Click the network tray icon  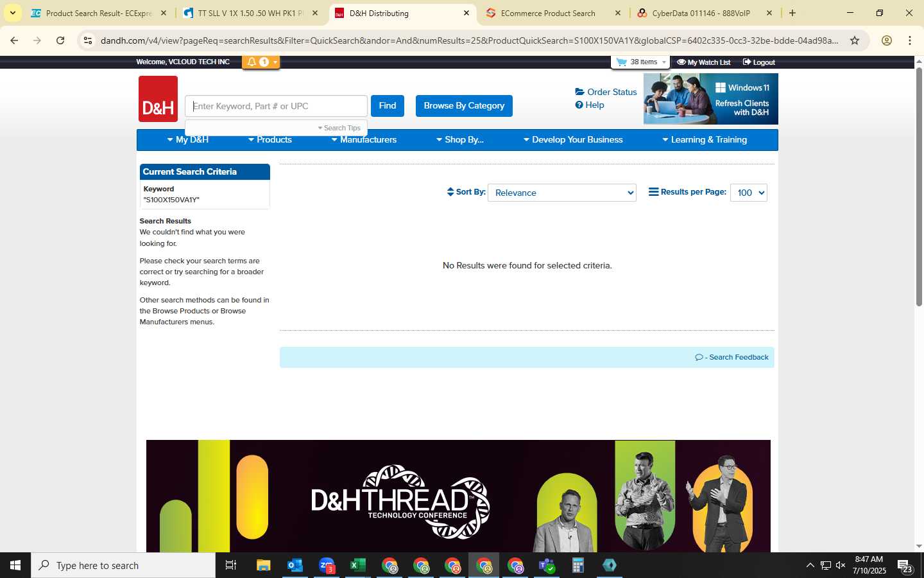pyautogui.click(x=825, y=565)
